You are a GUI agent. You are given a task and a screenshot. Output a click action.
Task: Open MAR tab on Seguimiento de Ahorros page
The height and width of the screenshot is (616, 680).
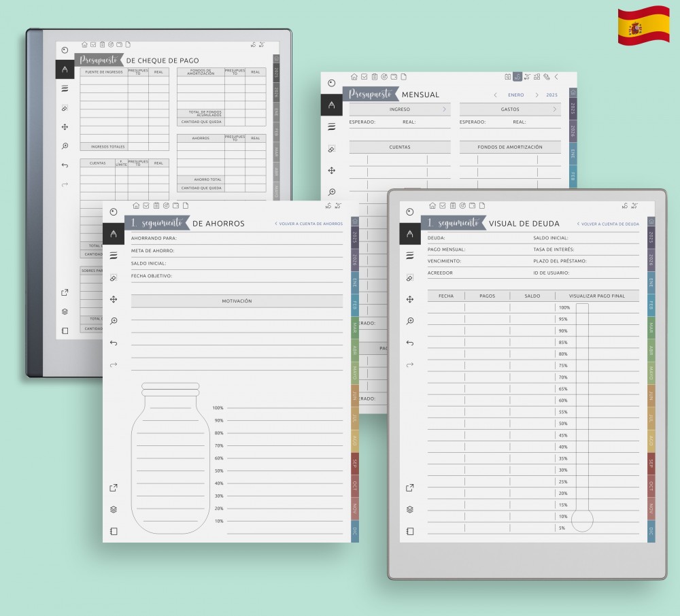[355, 328]
